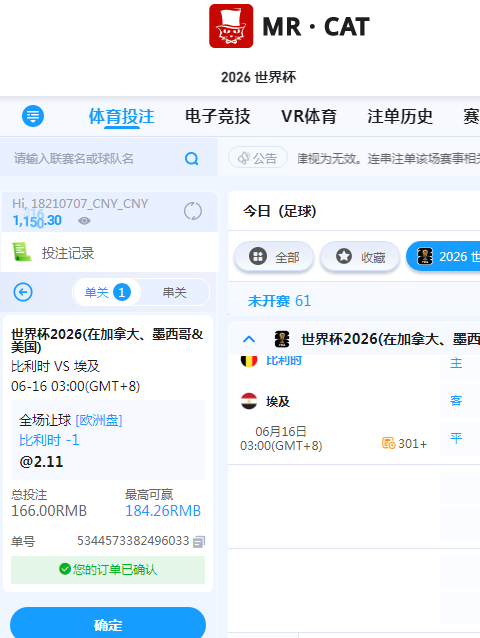480x638 pixels.
Task: Open the VR体育 tab
Action: tap(309, 116)
